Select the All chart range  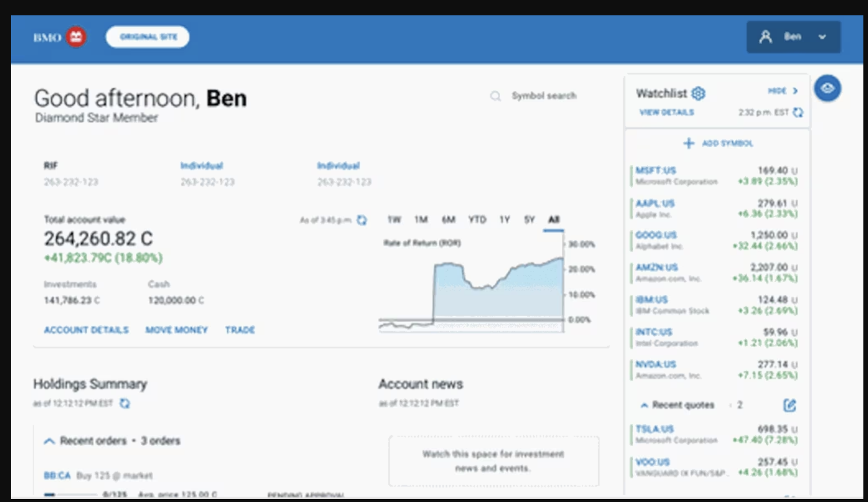pos(553,219)
